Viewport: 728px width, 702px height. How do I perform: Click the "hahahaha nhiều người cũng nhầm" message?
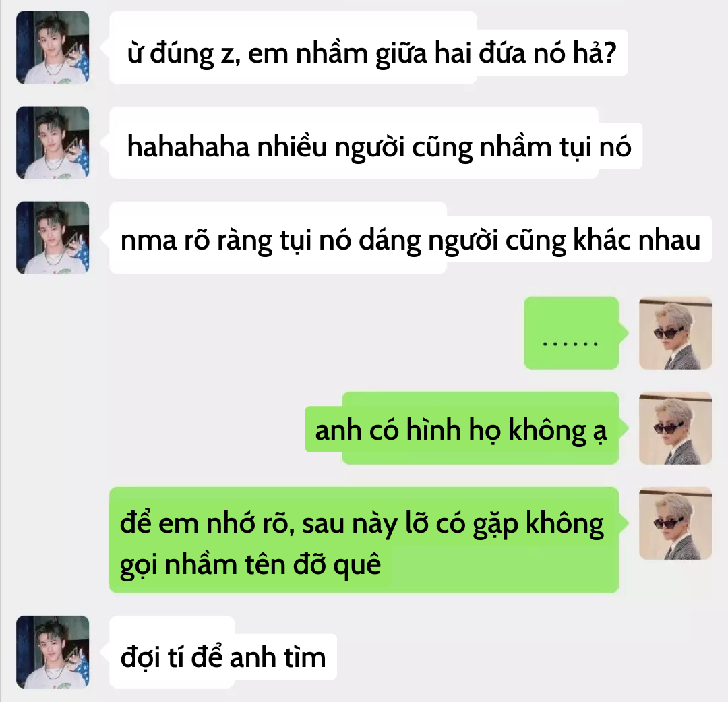[375, 143]
